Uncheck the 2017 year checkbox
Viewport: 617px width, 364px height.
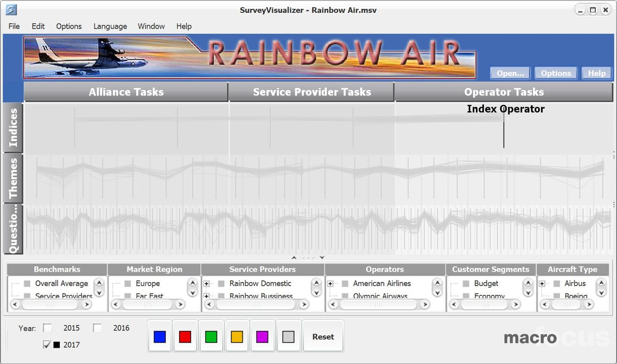pyautogui.click(x=47, y=345)
